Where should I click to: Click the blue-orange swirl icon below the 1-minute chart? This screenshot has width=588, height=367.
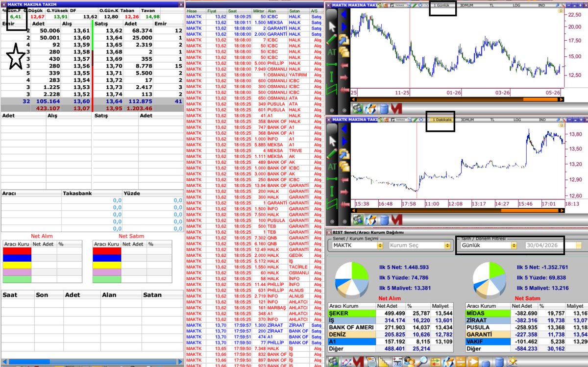370,219
